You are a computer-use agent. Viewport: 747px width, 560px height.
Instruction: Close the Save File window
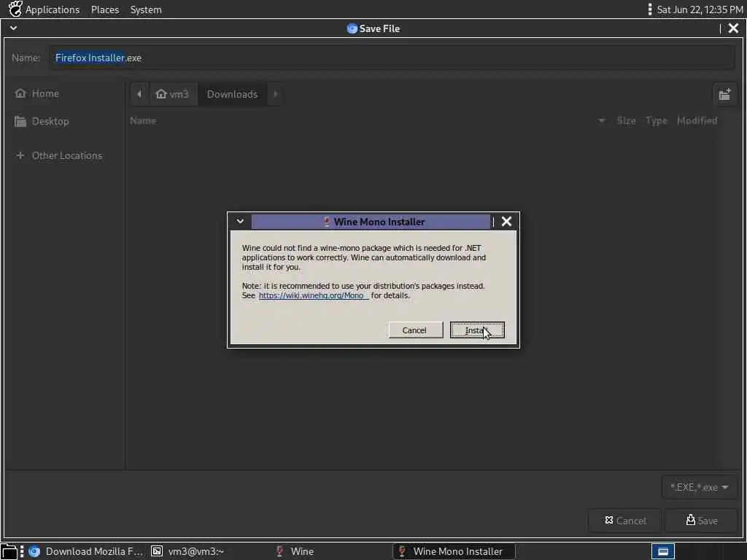(x=734, y=28)
